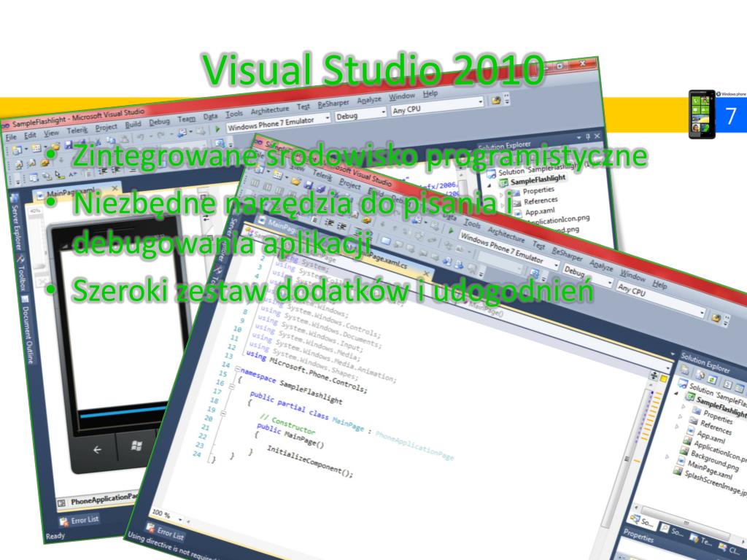This screenshot has height=560, width=747.
Task: Collapse the namespace SampleFlashlight code block
Action: click(238, 370)
